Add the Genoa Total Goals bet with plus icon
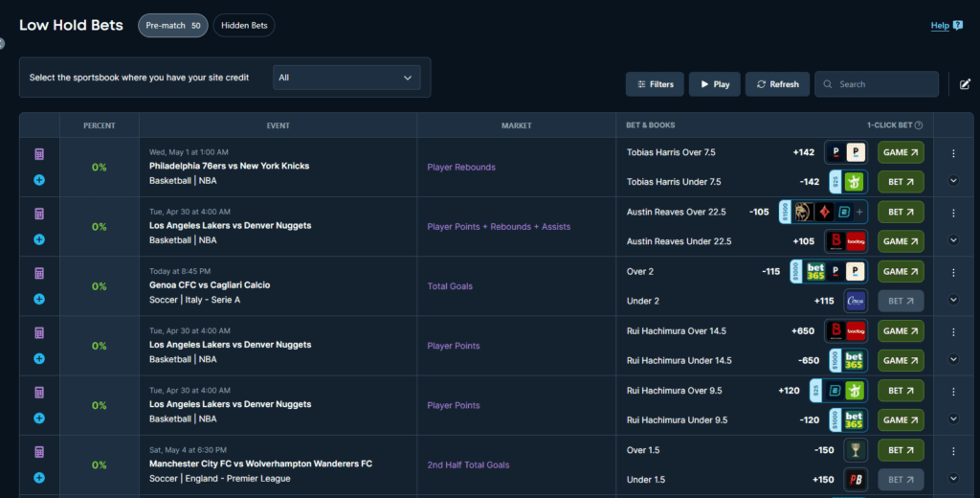980x498 pixels. 39,299
